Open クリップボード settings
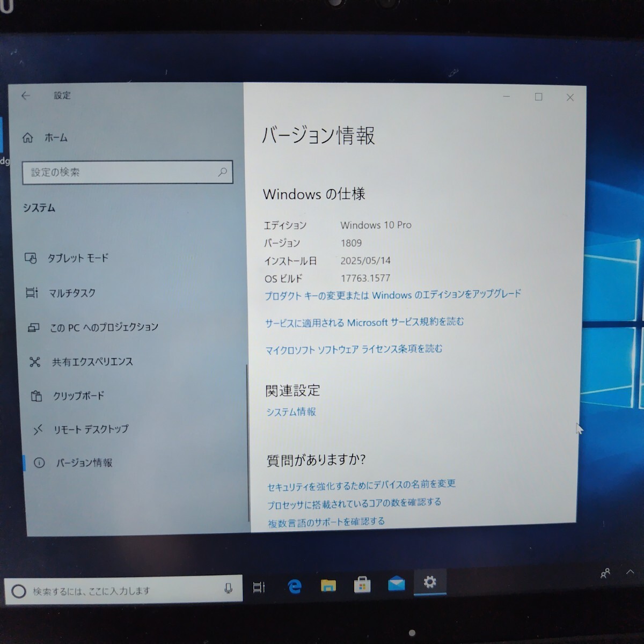The height and width of the screenshot is (644, 644). 68,396
